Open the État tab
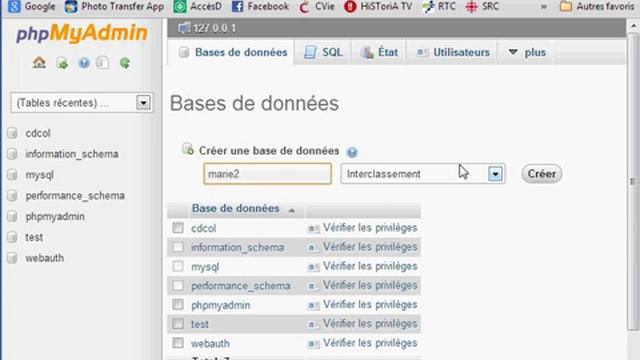 coord(379,52)
